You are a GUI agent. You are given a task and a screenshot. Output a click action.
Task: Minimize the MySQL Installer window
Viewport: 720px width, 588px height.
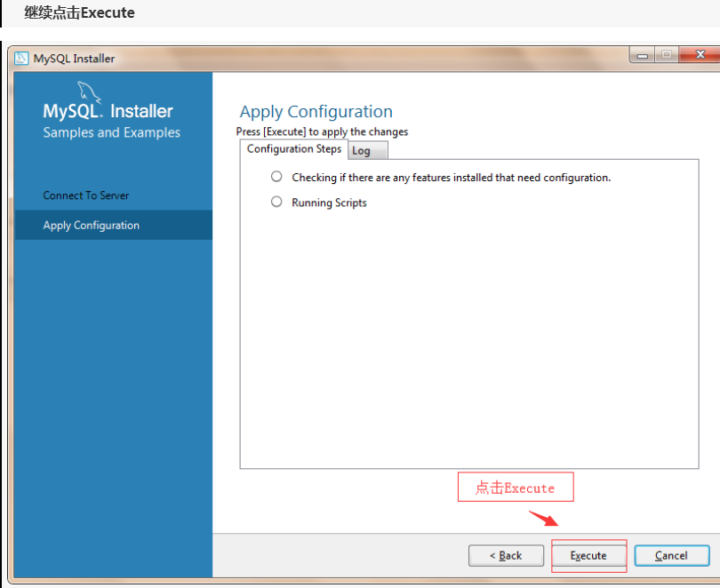[643, 55]
